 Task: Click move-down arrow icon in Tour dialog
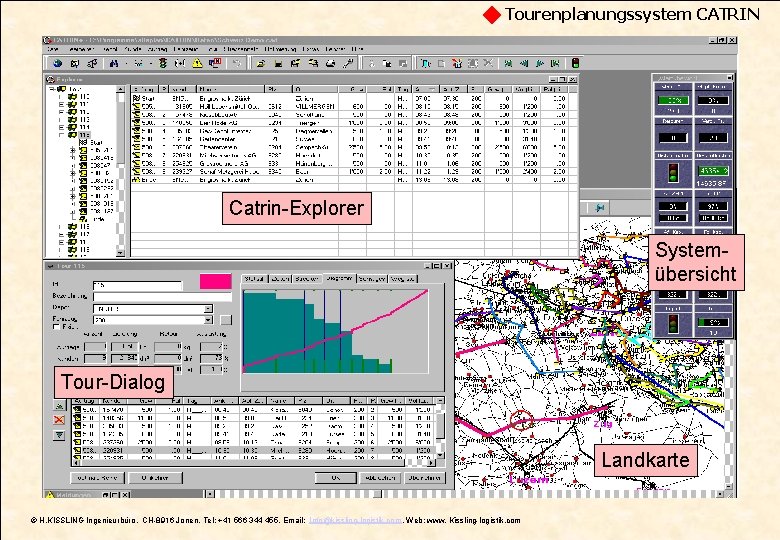(x=59, y=435)
